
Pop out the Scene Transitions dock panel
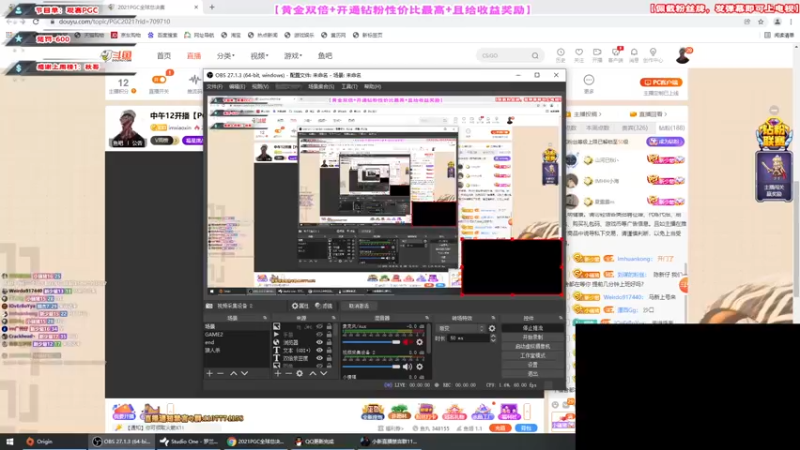493,318
